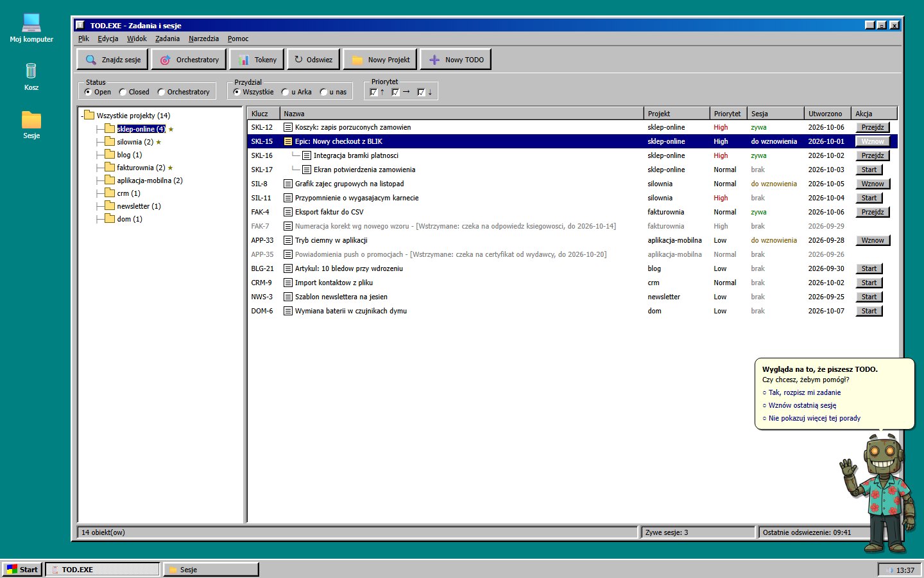Collapse the Wszystkie projekty tree node

click(x=83, y=116)
